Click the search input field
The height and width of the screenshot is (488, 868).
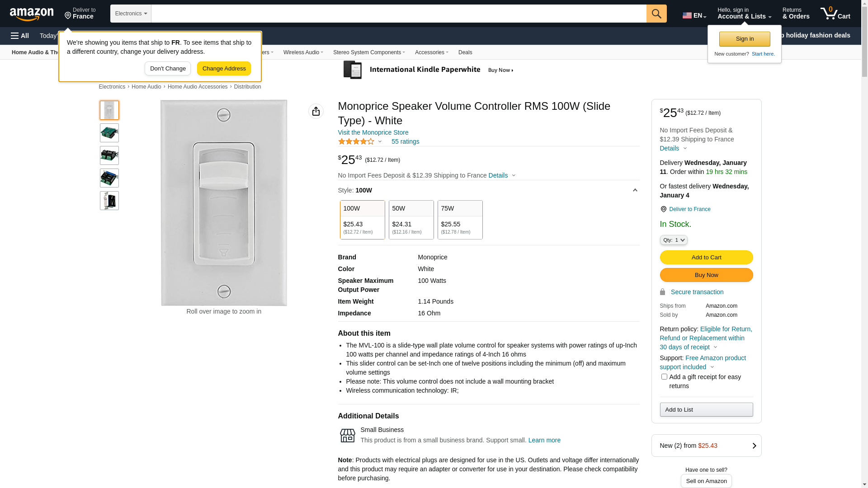click(398, 14)
